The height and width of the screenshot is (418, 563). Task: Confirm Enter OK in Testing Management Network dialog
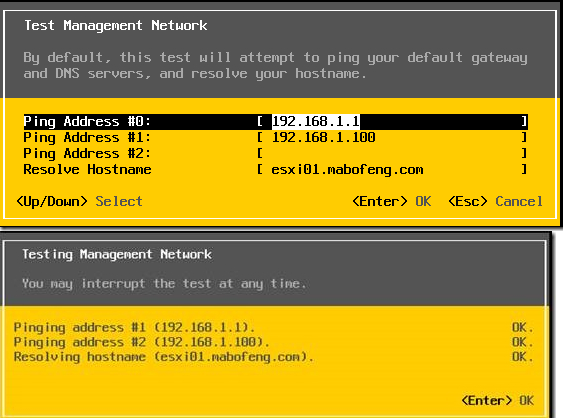pos(498,400)
